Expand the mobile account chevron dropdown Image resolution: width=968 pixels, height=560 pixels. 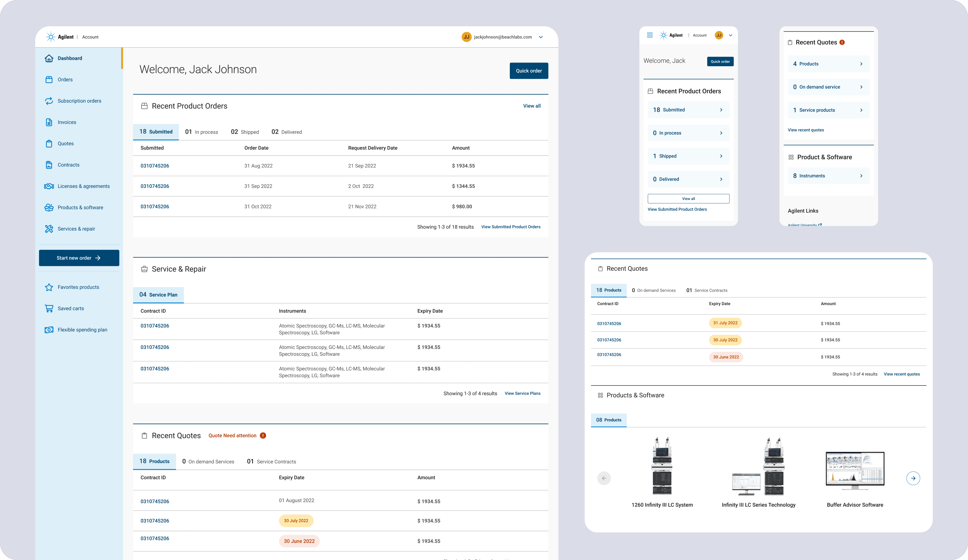731,35
